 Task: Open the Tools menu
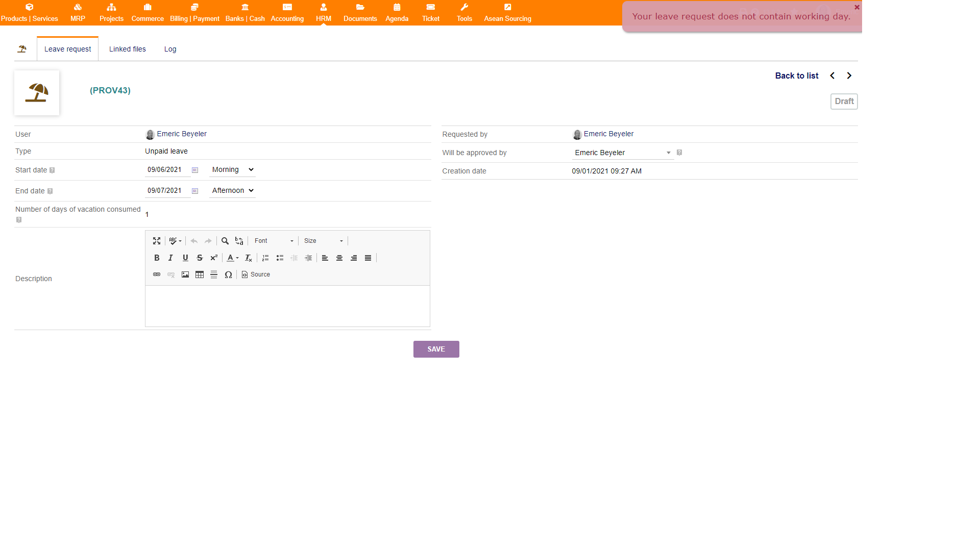click(464, 13)
